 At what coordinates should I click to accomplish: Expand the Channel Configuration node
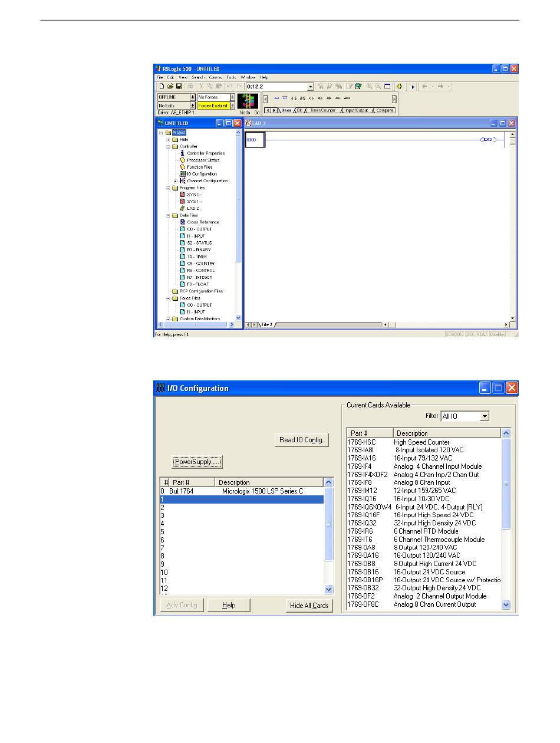click(x=175, y=181)
